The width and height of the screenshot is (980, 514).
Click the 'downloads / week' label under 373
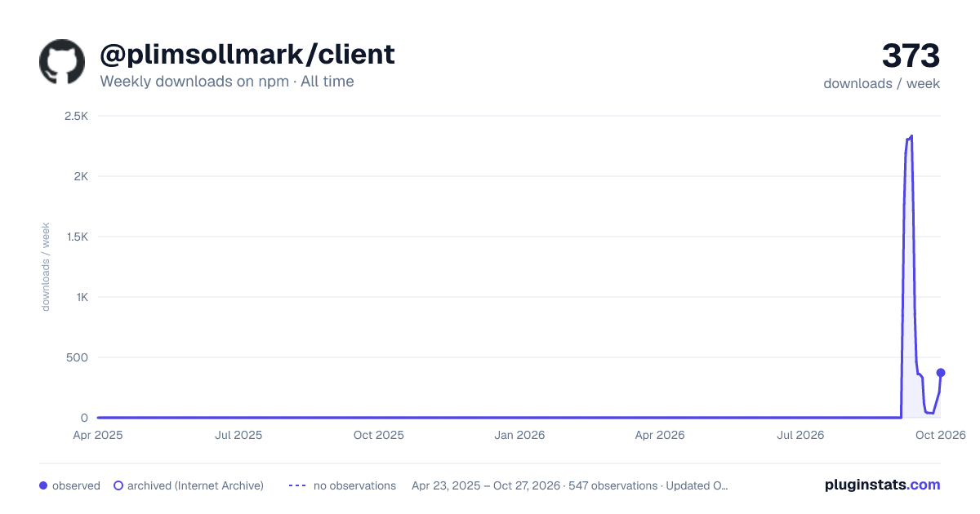882,83
